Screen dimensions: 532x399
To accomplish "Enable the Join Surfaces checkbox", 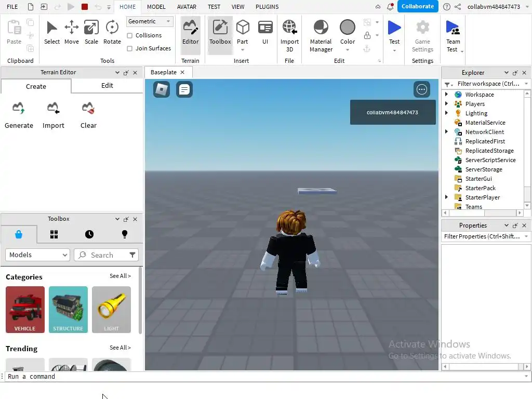I will [x=129, y=48].
